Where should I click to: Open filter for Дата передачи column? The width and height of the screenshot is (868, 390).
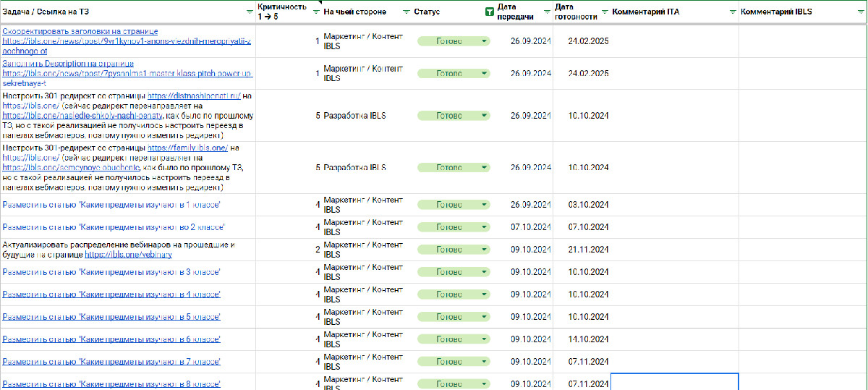point(546,12)
